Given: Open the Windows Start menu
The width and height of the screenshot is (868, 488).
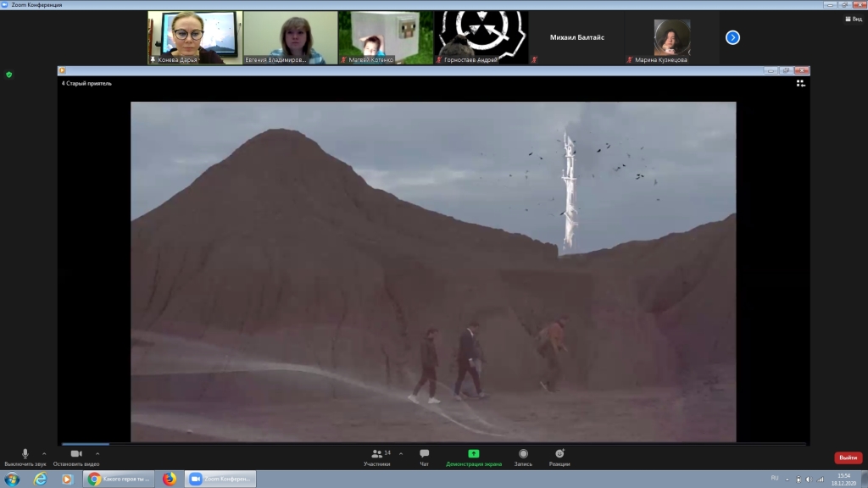Looking at the screenshot, I should (12, 480).
